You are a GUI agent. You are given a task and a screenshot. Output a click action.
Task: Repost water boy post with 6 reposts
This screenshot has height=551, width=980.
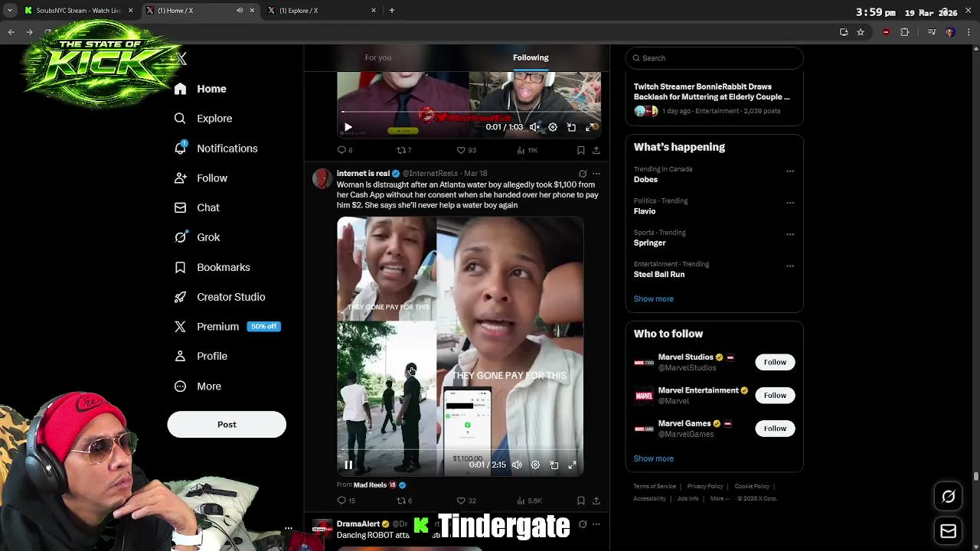(x=403, y=500)
